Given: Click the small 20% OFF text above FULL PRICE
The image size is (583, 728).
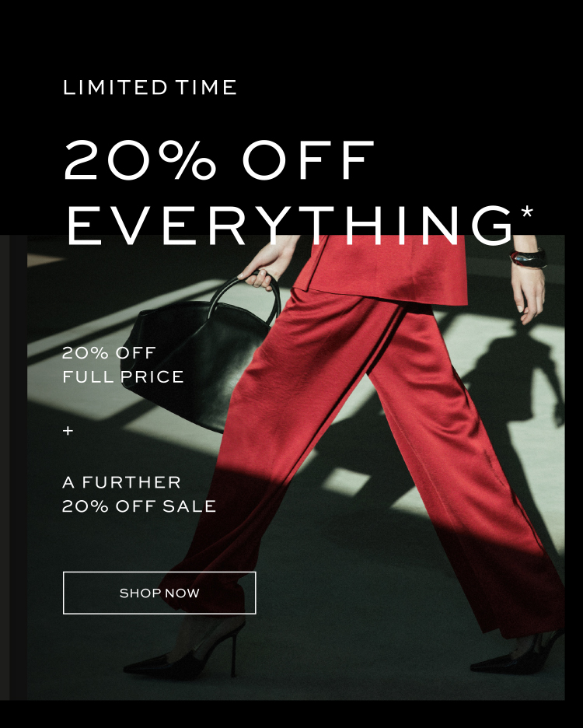Looking at the screenshot, I should point(109,353).
